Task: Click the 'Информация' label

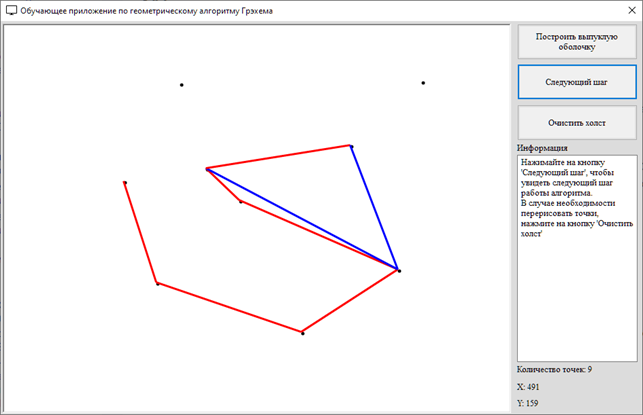Action: pos(542,148)
